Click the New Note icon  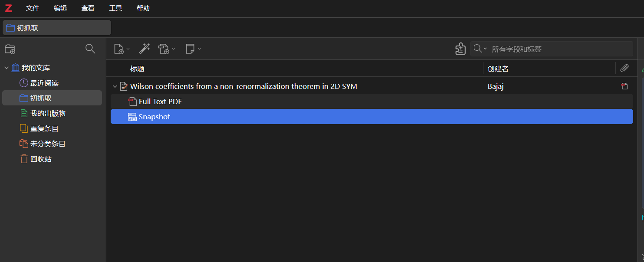190,49
